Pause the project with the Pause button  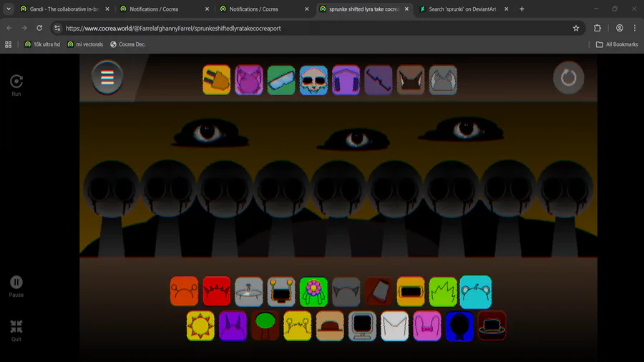point(16,286)
